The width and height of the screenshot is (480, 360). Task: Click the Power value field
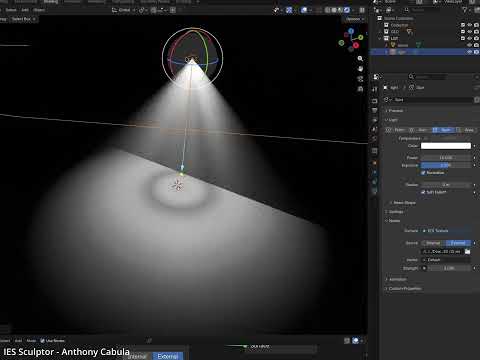(446, 157)
